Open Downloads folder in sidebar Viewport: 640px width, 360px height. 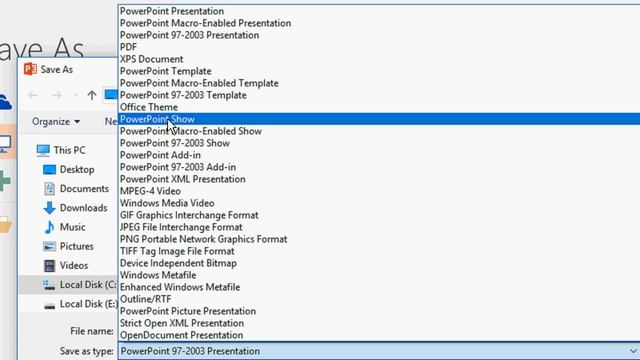point(76,208)
